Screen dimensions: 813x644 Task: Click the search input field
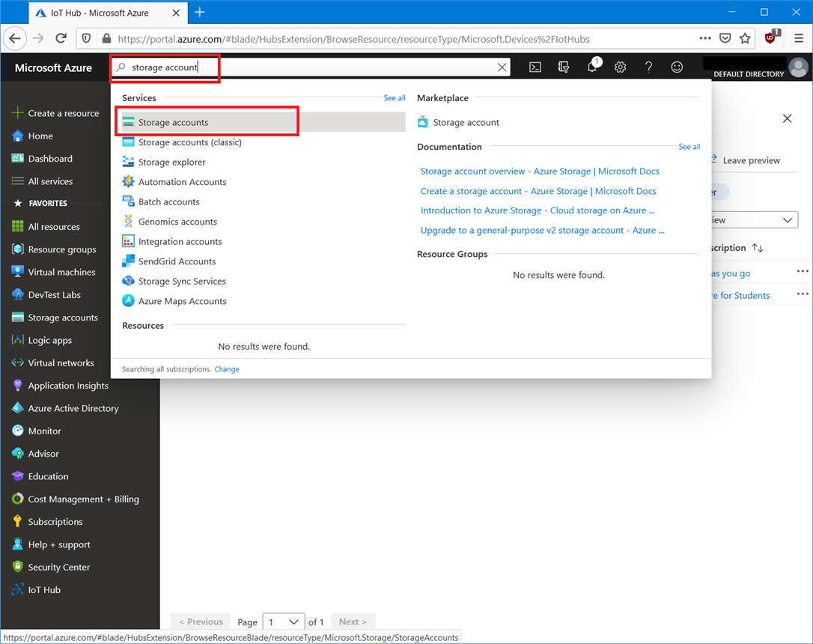tap(311, 67)
